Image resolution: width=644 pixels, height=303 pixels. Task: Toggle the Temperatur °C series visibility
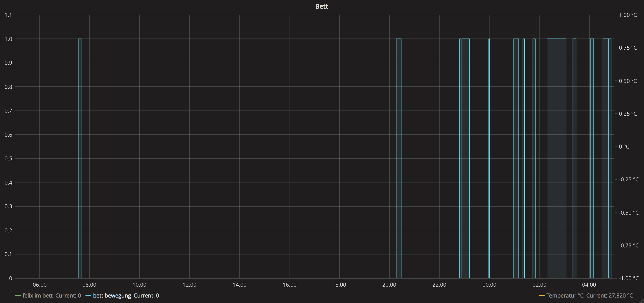(x=565, y=295)
